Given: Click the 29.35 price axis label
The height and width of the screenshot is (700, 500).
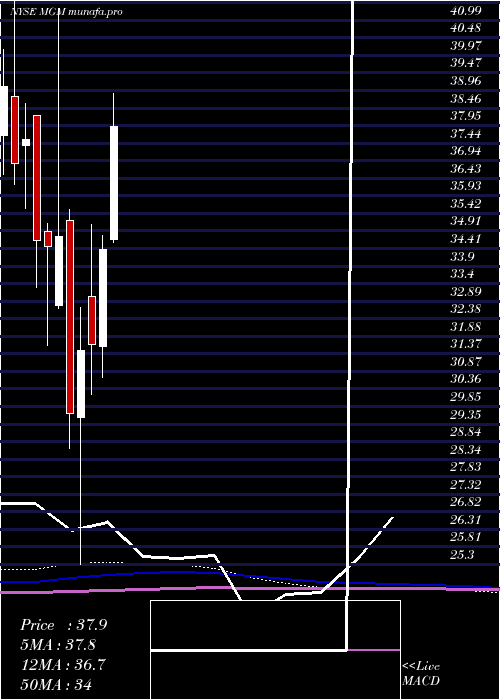Looking at the screenshot, I should click(466, 415).
